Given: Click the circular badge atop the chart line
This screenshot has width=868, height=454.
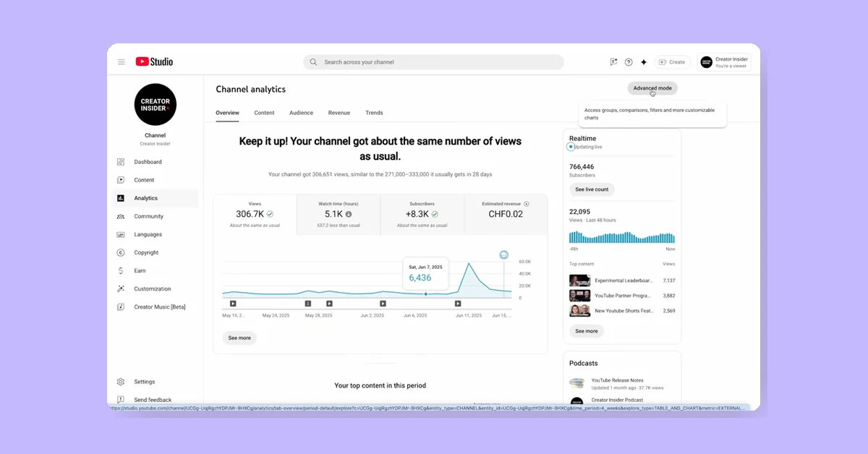Looking at the screenshot, I should click(x=504, y=255).
